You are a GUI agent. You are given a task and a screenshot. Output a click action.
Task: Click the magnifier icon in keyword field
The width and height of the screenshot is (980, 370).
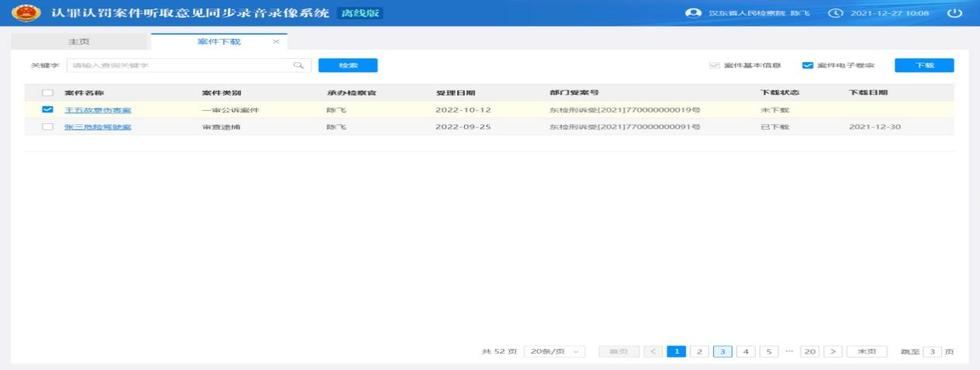tap(297, 65)
